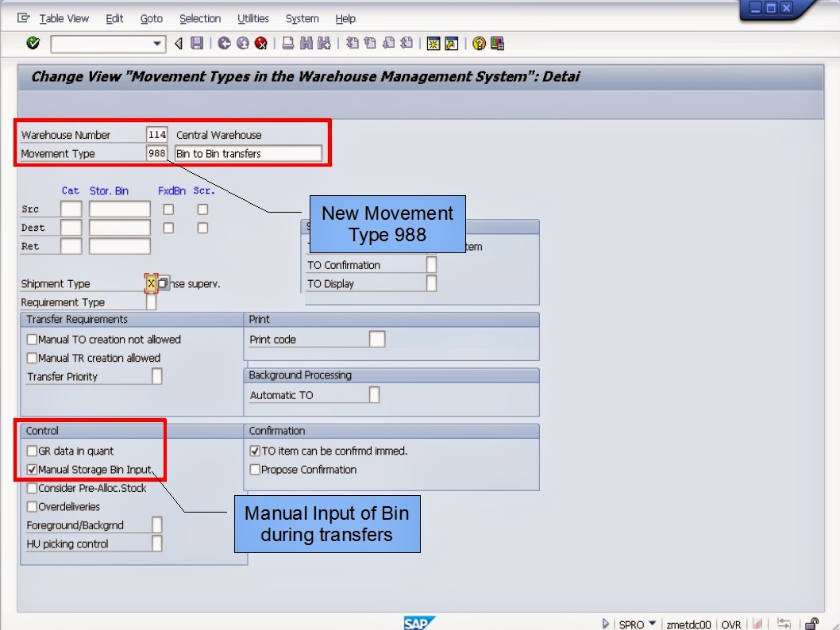Expand the status bar message arrow
Screen dimensions: 840x630
[605, 624]
